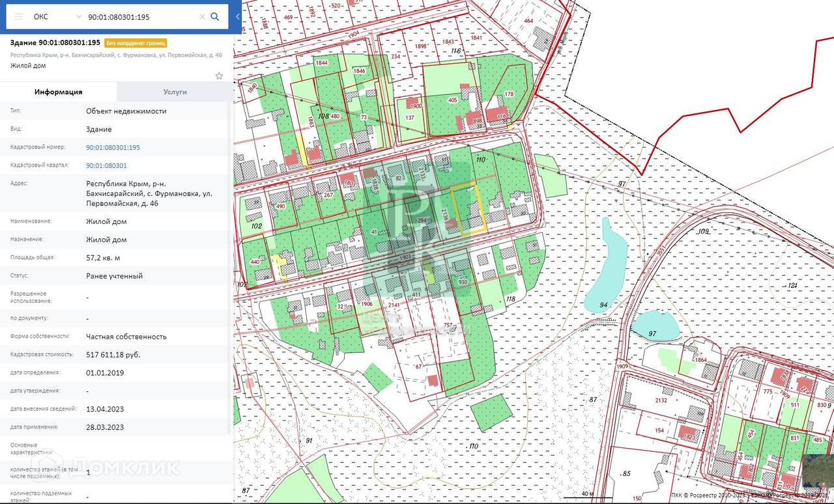Switch to the Услуги tab
Viewport: 834px width, 504px height.
click(x=175, y=92)
